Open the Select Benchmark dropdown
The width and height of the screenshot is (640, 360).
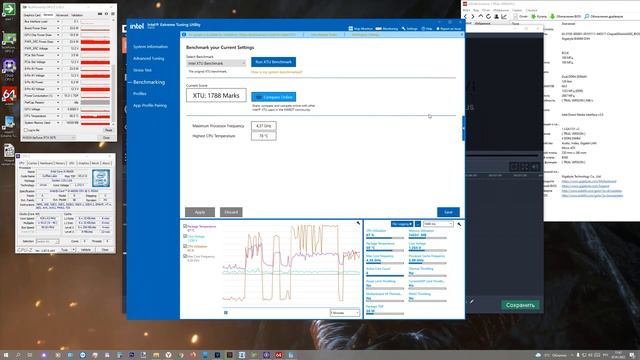(216, 63)
